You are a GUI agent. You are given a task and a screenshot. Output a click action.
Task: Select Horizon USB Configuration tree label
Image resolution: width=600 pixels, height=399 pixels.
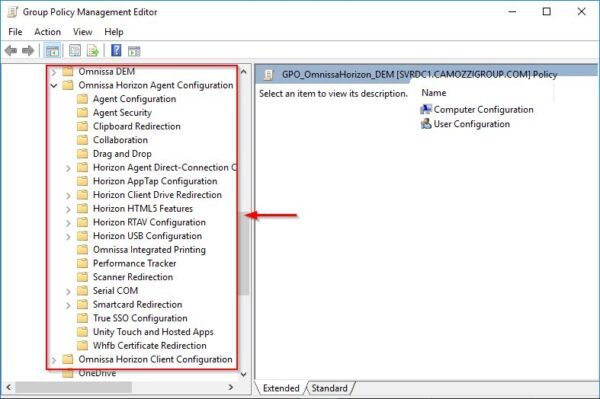(147, 236)
